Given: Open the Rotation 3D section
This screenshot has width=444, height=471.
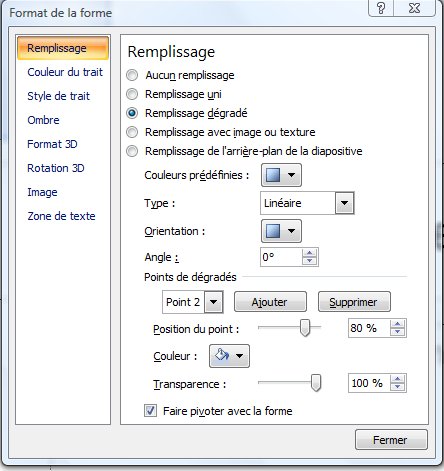Looking at the screenshot, I should coord(56,168).
